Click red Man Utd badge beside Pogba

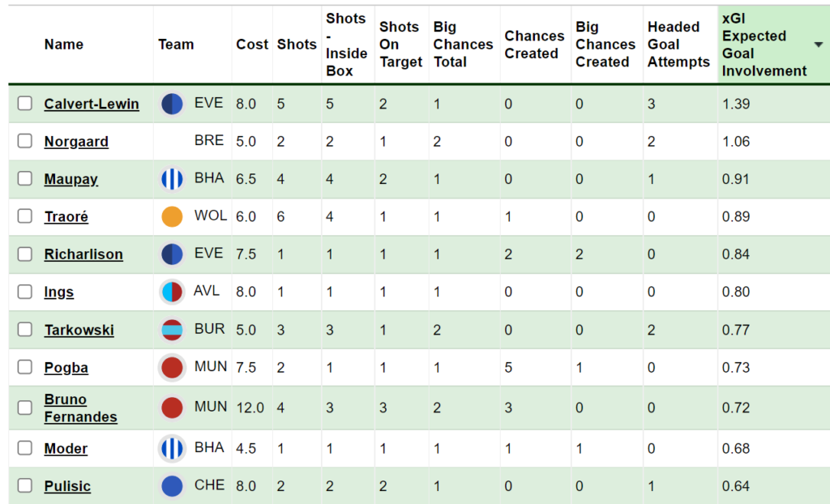[172, 367]
